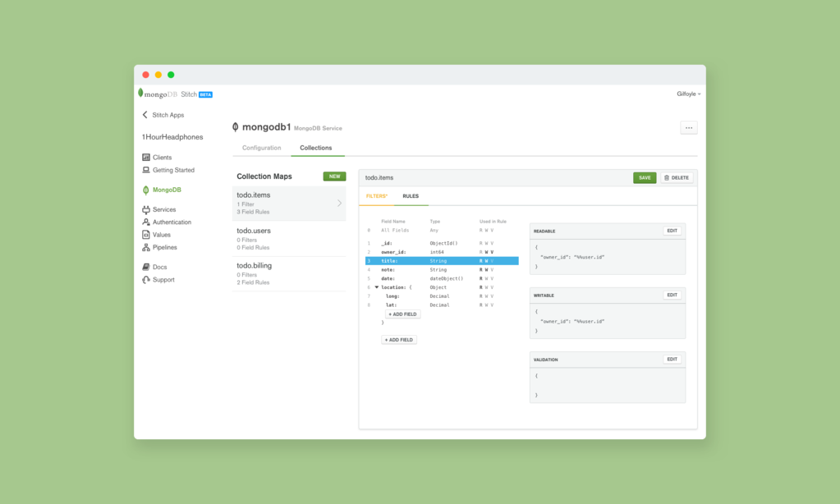
Task: Click the Object type of location
Action: [x=438, y=287]
